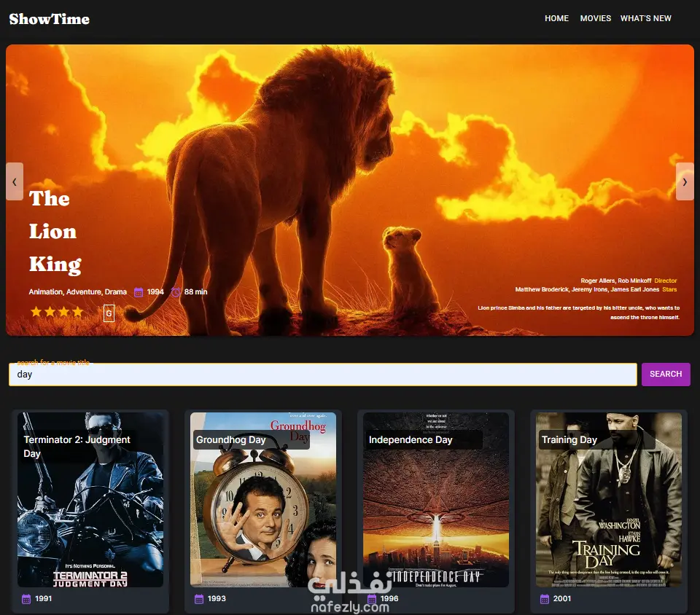The height and width of the screenshot is (615, 700).
Task: Click the ShowTime logo
Action: tap(49, 19)
